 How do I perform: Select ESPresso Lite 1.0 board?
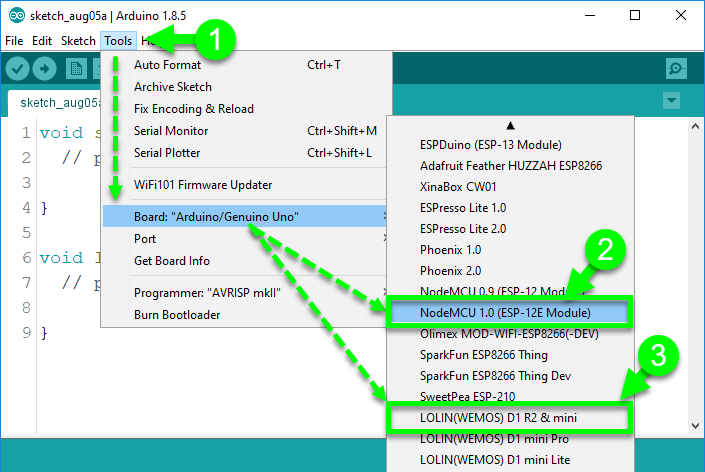pyautogui.click(x=510, y=208)
